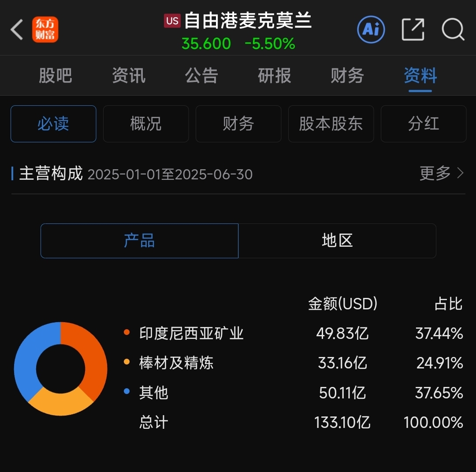The image size is (476, 472).
Task: Tap the 37.44% share value
Action: 439,333
